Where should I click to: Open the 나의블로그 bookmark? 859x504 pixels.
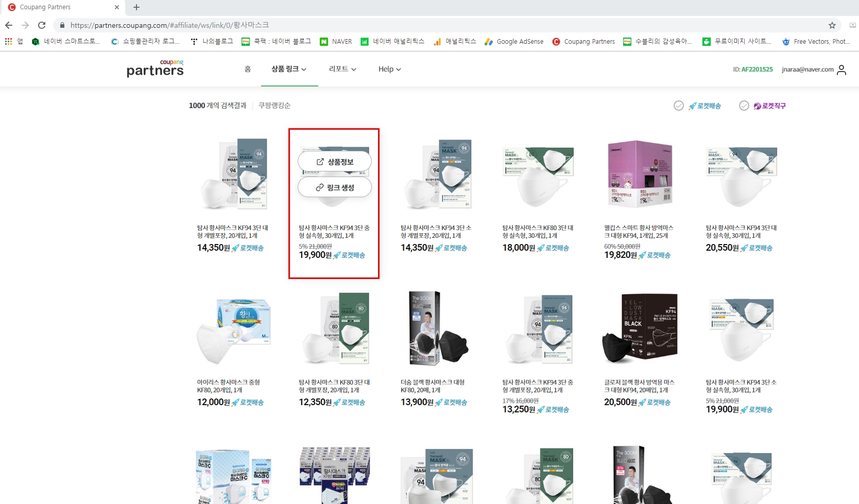tap(212, 42)
